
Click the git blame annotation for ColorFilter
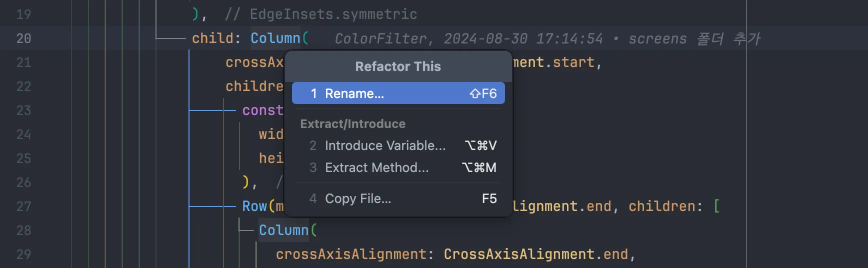pos(547,38)
